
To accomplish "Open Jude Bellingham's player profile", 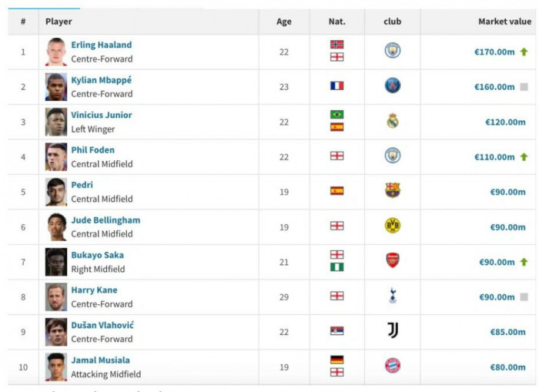I will pos(105,220).
